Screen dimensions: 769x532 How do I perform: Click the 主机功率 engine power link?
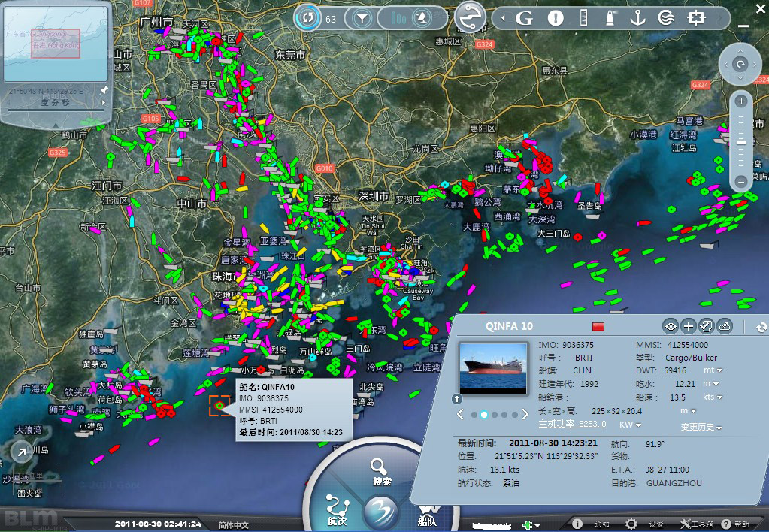coord(572,424)
